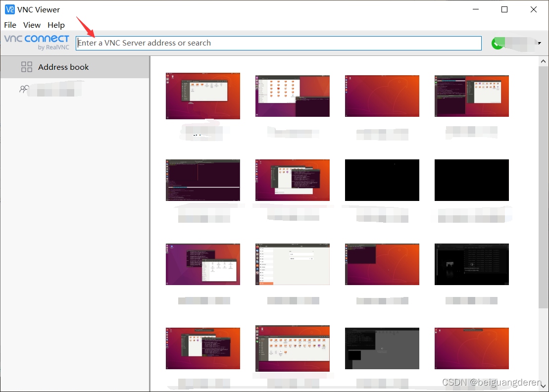549x392 pixels.
Task: Open the File menu
Action: tap(10, 25)
